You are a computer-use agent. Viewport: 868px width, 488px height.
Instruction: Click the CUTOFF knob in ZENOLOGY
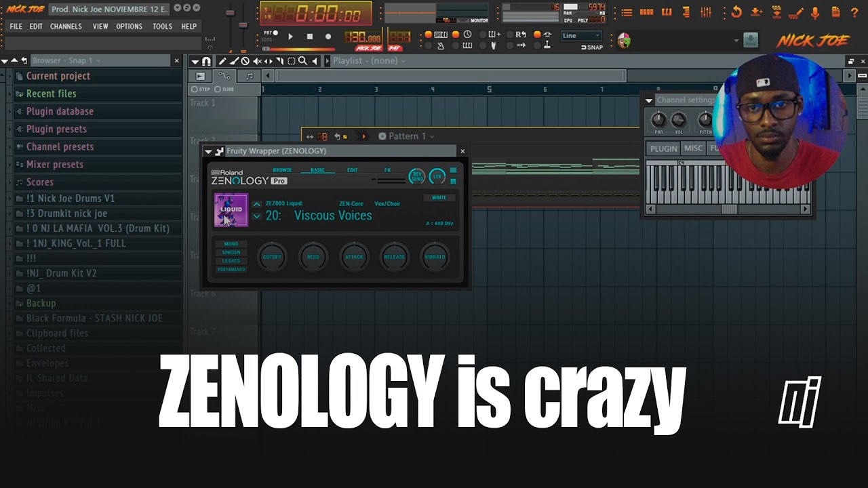[x=272, y=257]
